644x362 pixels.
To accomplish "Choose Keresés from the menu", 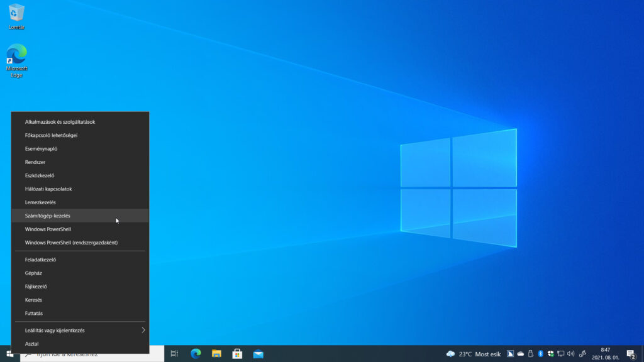I will click(x=80, y=300).
